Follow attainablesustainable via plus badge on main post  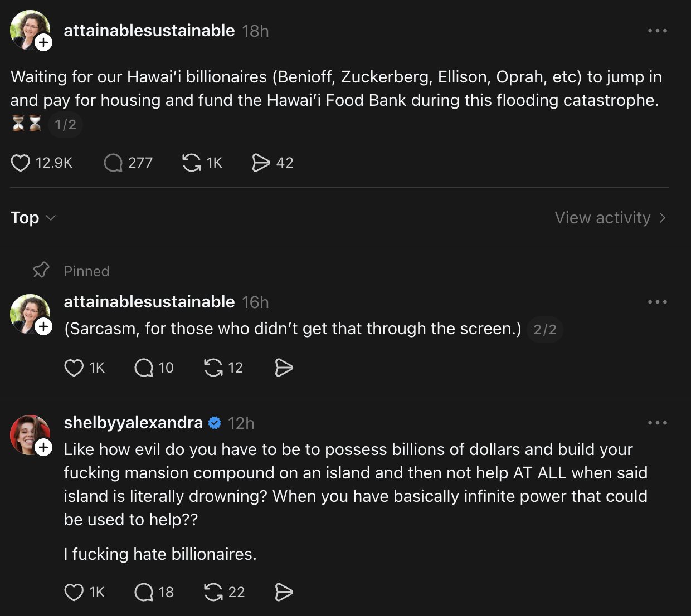43,43
